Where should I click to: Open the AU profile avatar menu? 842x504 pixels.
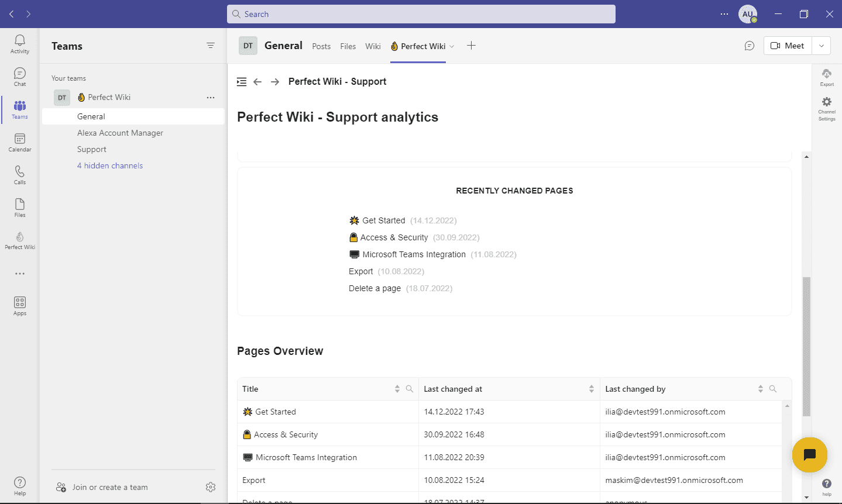coord(748,14)
